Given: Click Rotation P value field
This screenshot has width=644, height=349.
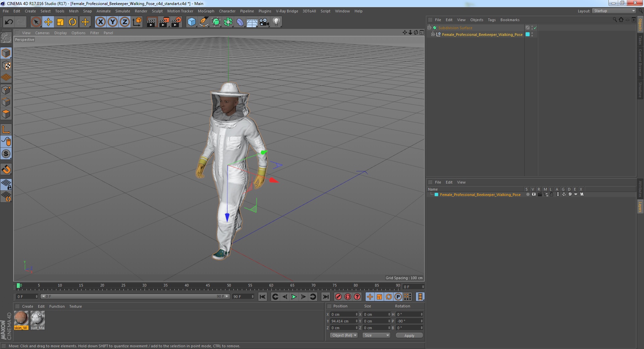Looking at the screenshot, I should (x=410, y=321).
